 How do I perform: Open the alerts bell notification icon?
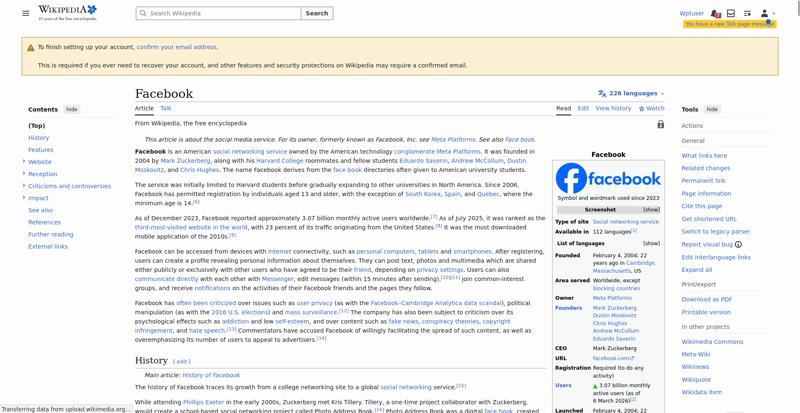715,14
